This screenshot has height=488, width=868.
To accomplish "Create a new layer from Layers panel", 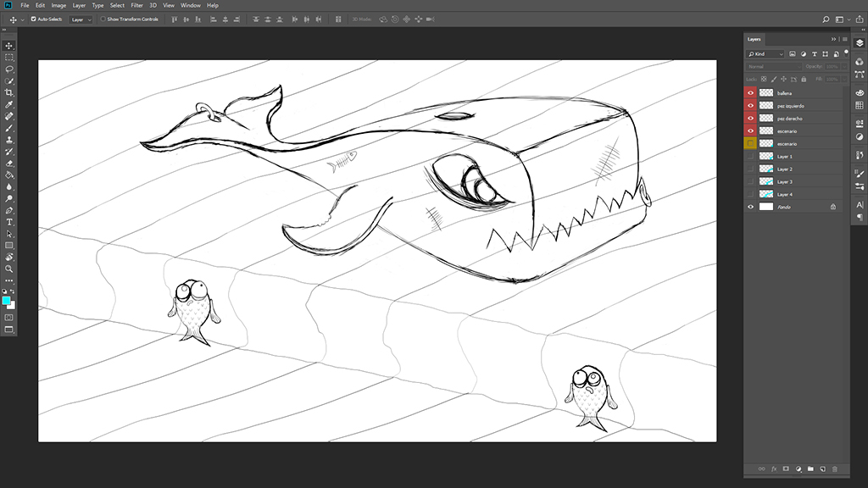I will (x=822, y=469).
